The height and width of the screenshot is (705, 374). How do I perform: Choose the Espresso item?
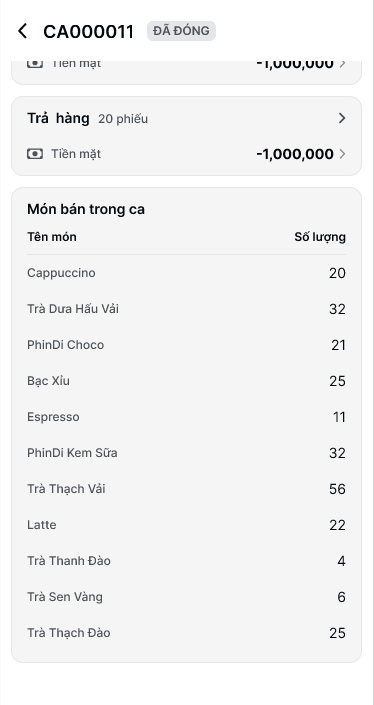pos(187,417)
